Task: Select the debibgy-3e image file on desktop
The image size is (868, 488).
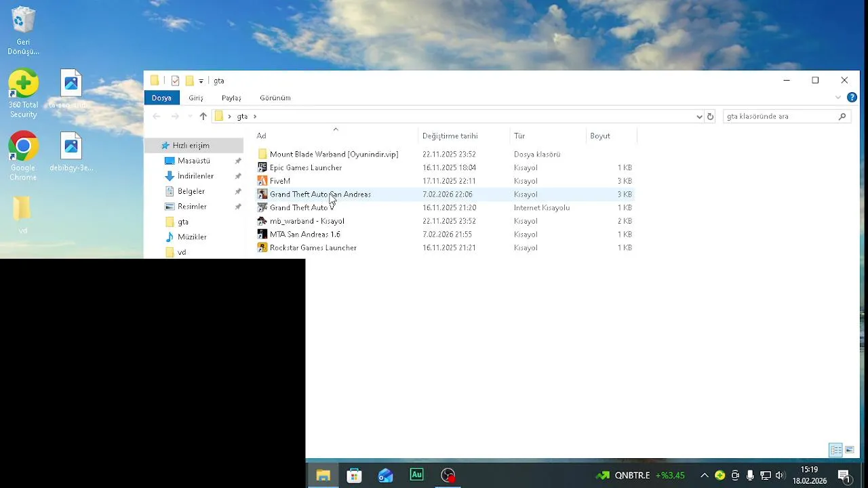Action: point(71,152)
